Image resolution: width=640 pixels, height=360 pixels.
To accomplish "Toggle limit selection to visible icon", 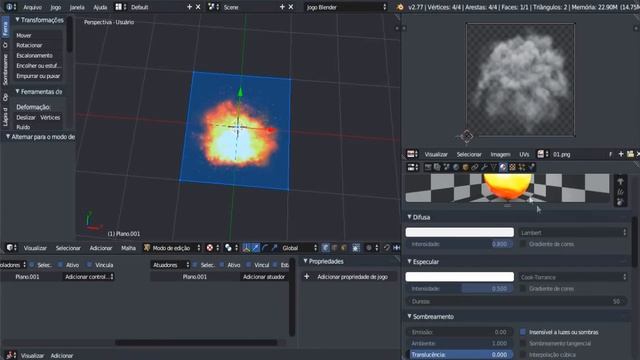I will [x=356, y=248].
